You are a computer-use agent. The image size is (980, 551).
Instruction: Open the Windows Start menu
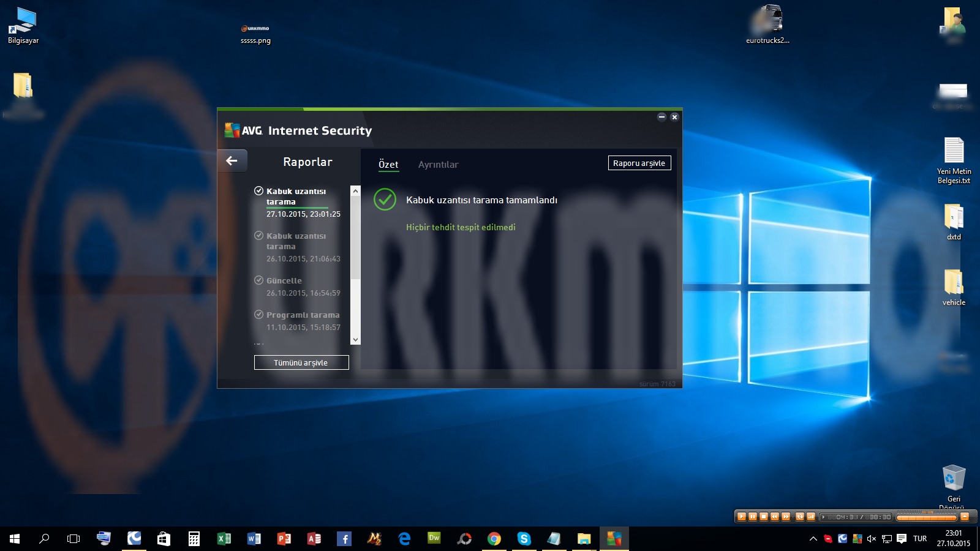tap(15, 539)
